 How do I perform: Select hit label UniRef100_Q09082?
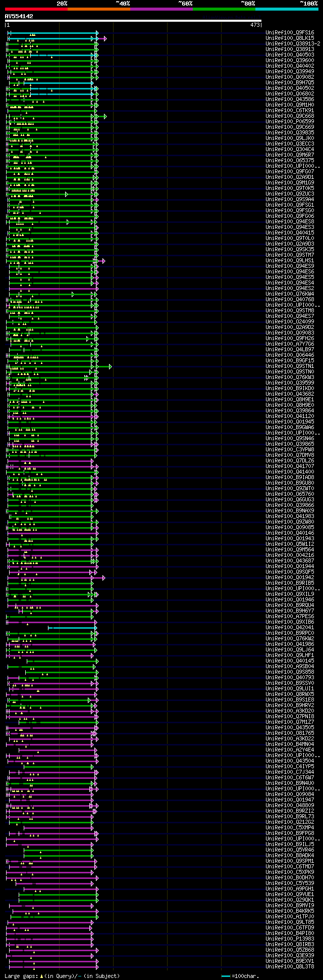tap(290, 77)
